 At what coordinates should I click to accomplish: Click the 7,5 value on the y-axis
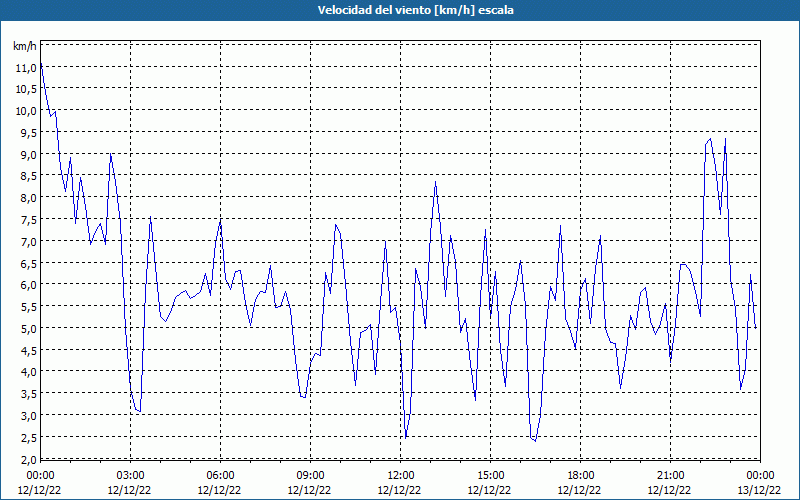coord(28,219)
